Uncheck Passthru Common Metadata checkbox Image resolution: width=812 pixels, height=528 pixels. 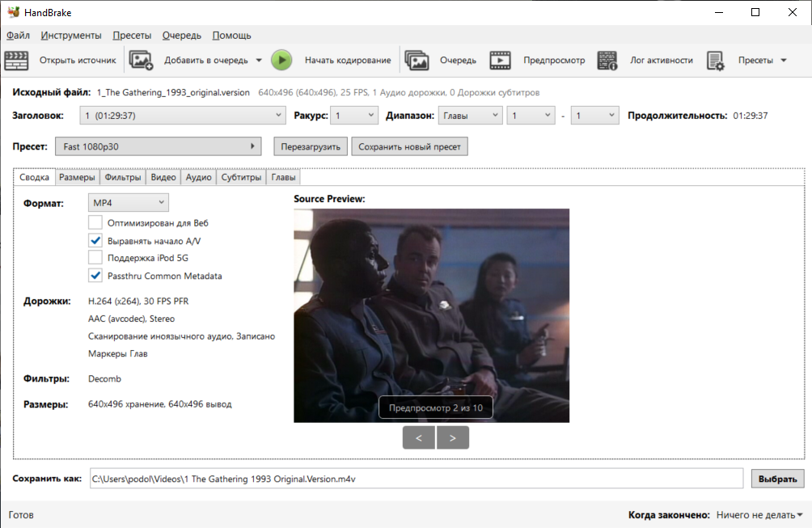coord(95,276)
